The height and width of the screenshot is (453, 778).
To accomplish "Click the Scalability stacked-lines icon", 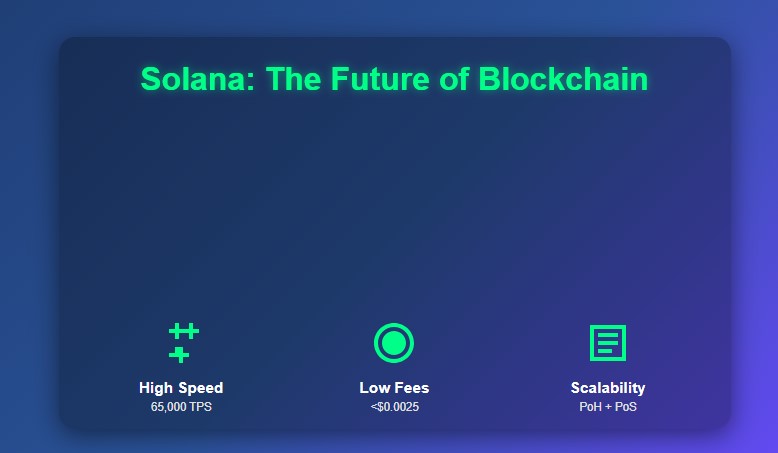I will click(607, 342).
